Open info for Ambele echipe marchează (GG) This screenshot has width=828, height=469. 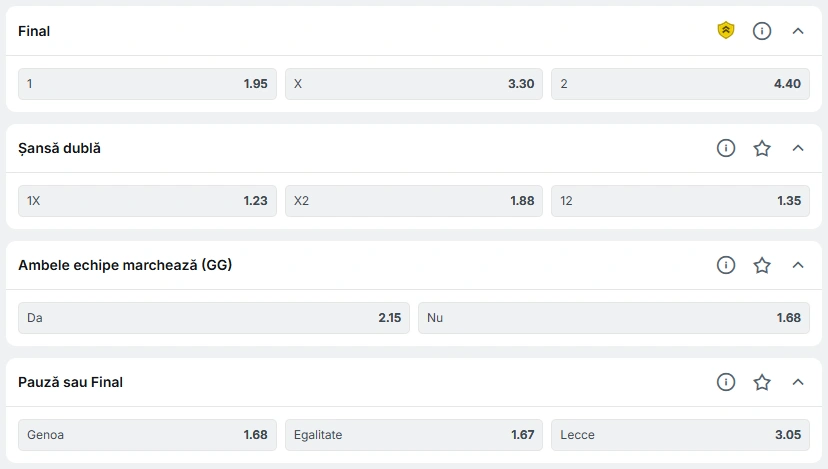(x=726, y=265)
